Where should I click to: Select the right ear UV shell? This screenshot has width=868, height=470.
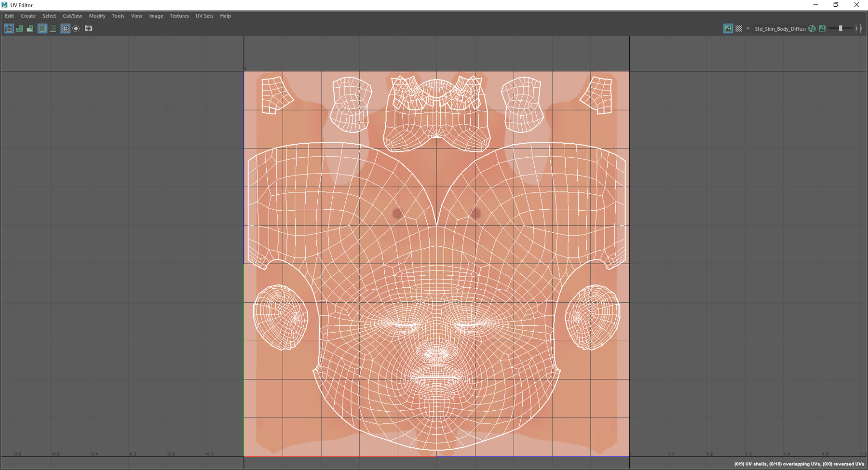pyautogui.click(x=593, y=317)
